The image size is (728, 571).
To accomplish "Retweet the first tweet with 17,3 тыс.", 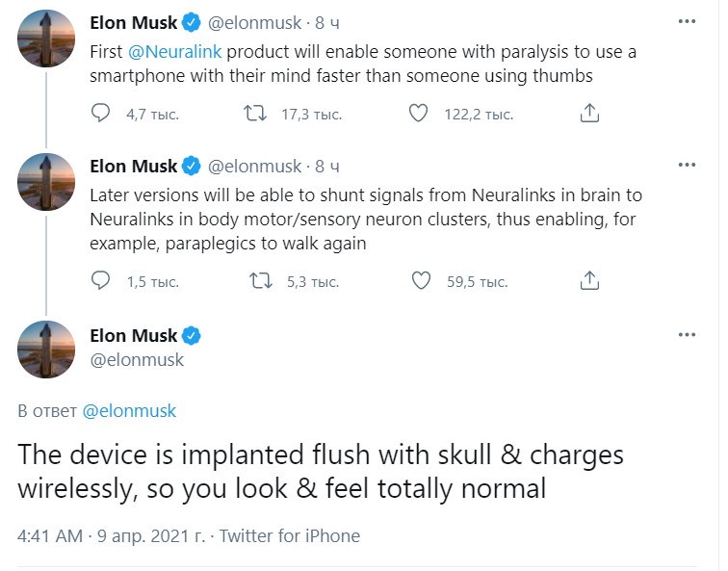I will point(255,114).
